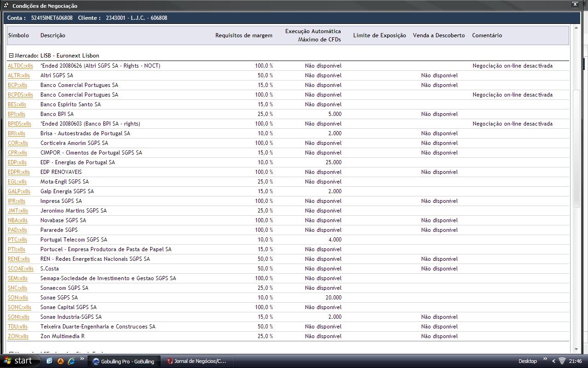The width and height of the screenshot is (588, 368).
Task: Switch to Gobulling Pro taskbar window
Action: coord(124,361)
